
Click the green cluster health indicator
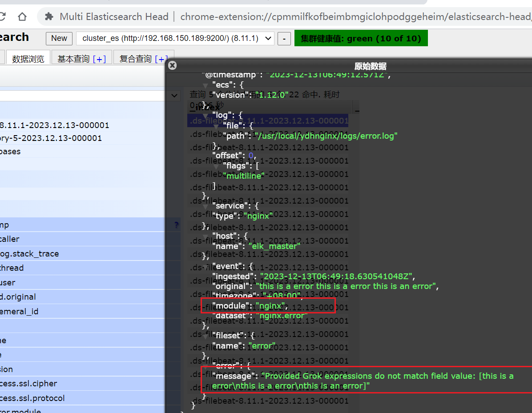(x=361, y=38)
